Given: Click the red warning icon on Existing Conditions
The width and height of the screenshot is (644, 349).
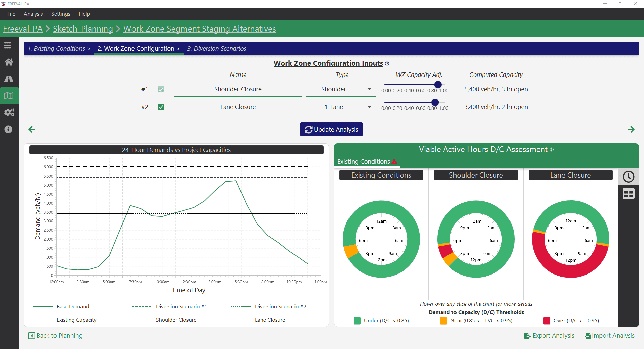Looking at the screenshot, I should pos(394,162).
